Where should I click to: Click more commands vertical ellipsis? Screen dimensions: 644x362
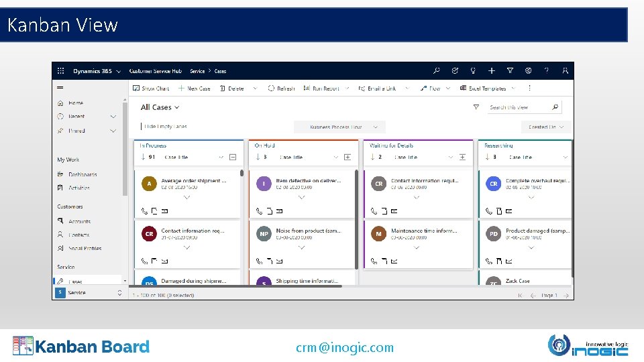point(529,88)
